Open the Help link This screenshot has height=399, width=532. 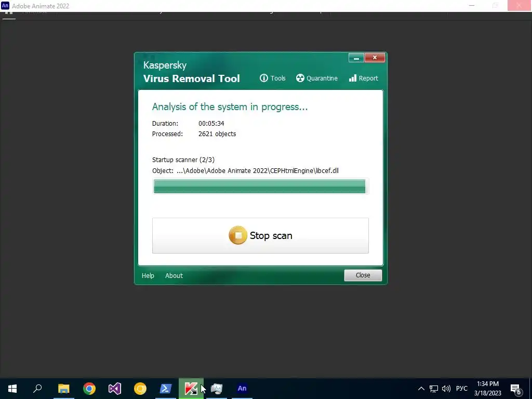(x=148, y=275)
